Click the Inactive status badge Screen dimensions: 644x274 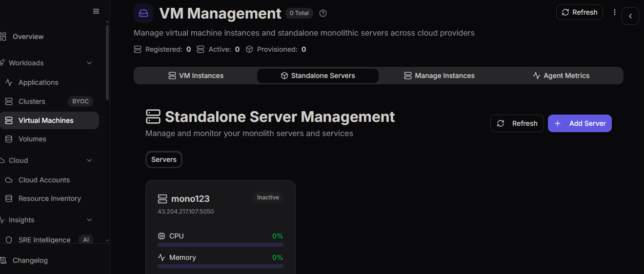point(268,197)
